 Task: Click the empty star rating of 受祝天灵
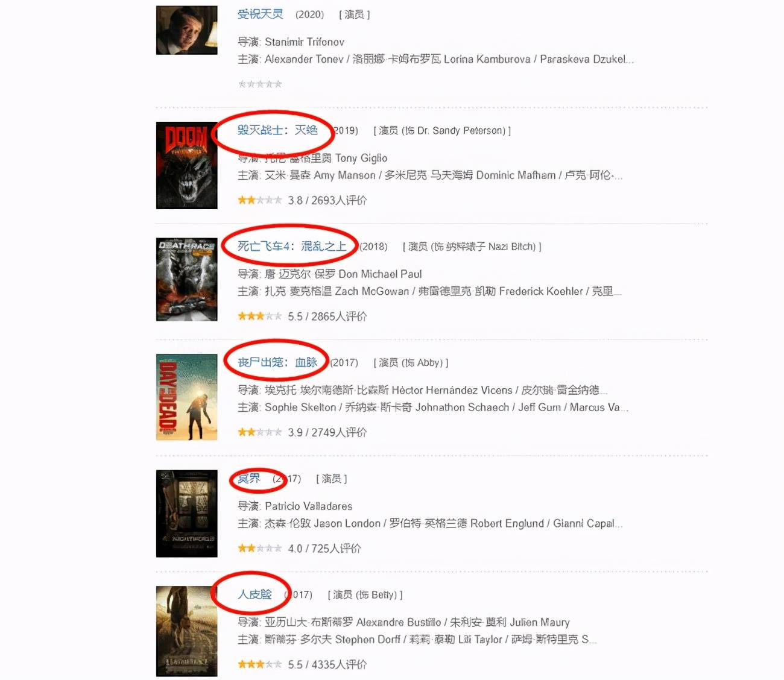260,84
